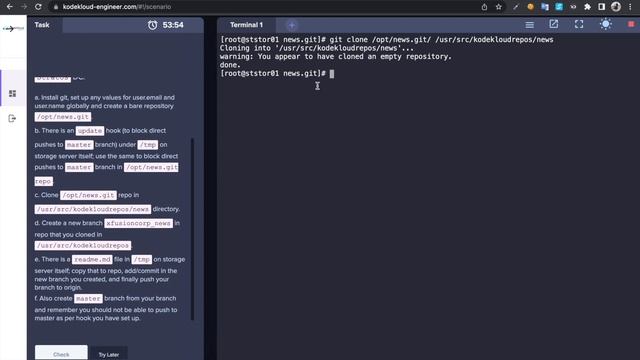Click the KodeKloud logo
This screenshot has height=360, width=640.
coord(13,29)
